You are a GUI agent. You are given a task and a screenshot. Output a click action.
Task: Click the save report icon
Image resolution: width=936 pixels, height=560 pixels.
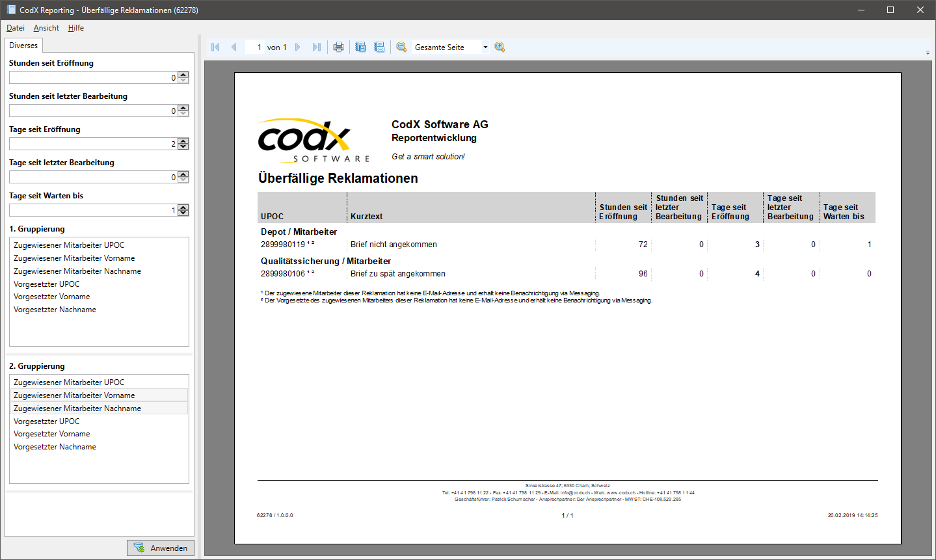click(x=360, y=47)
